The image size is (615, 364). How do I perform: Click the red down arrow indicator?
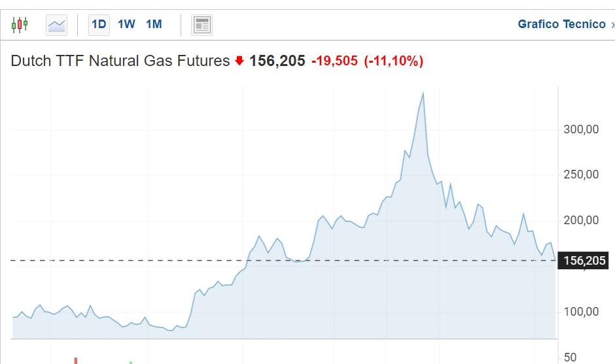[239, 61]
